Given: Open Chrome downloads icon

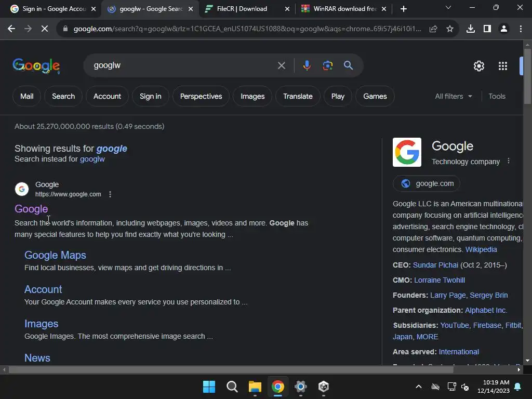Looking at the screenshot, I should [x=471, y=29].
